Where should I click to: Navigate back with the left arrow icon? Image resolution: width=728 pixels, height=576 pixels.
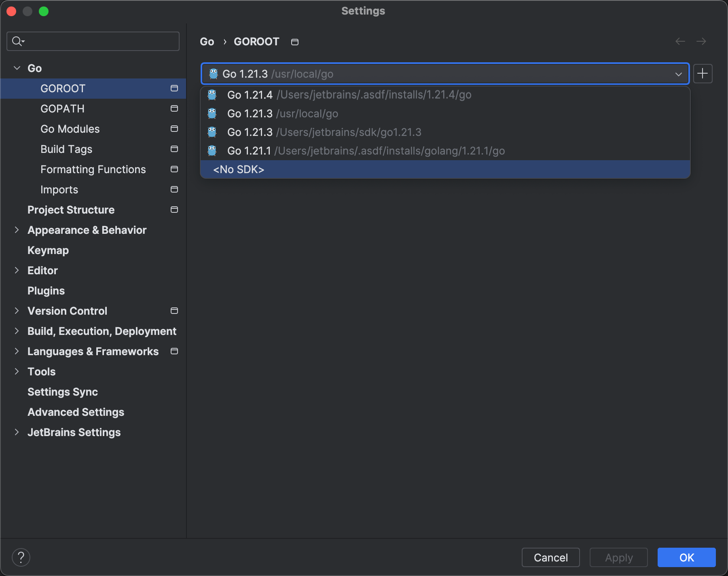[x=680, y=41]
